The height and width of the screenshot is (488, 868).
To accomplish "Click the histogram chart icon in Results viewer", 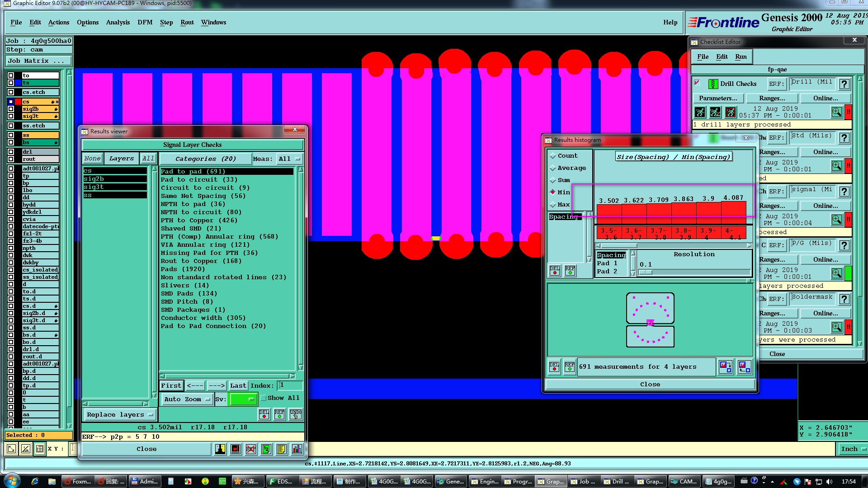I will (x=297, y=449).
